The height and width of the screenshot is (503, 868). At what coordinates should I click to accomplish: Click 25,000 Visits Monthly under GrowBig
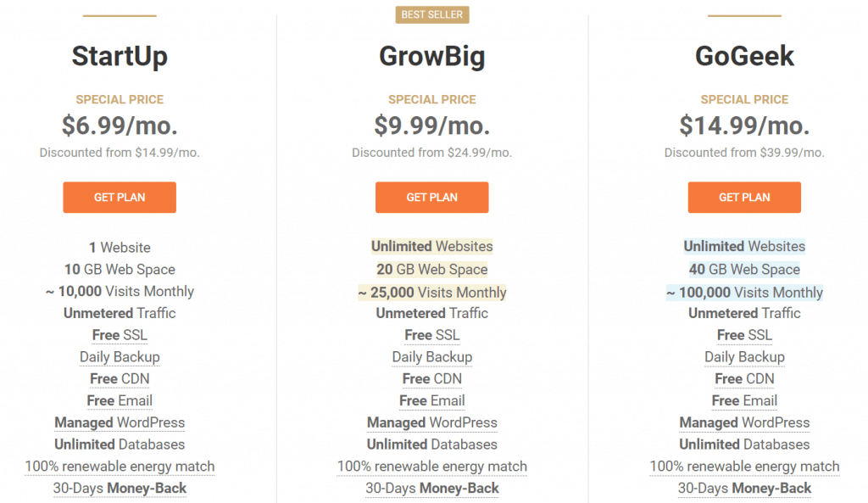431,292
